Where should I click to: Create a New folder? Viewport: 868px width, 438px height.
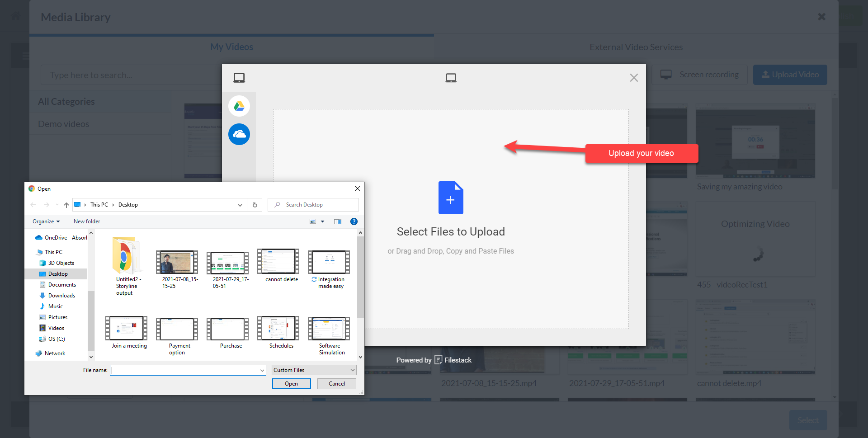[x=86, y=221]
